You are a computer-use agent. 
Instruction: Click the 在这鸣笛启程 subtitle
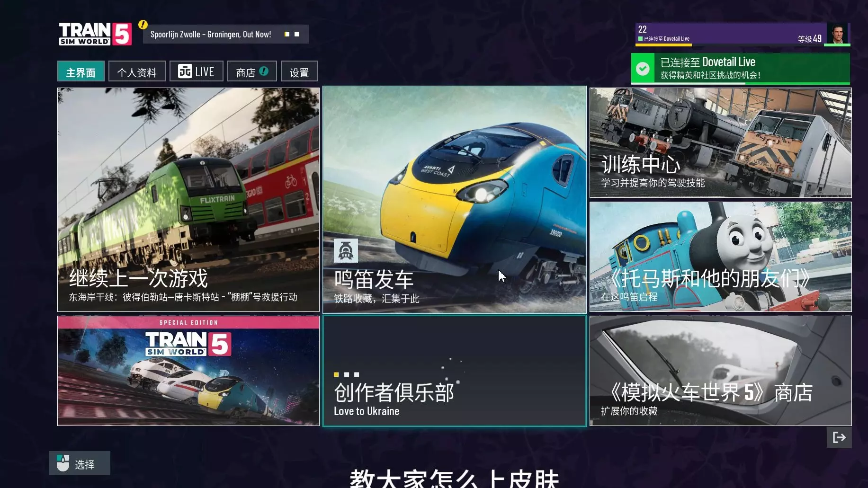[x=629, y=297]
